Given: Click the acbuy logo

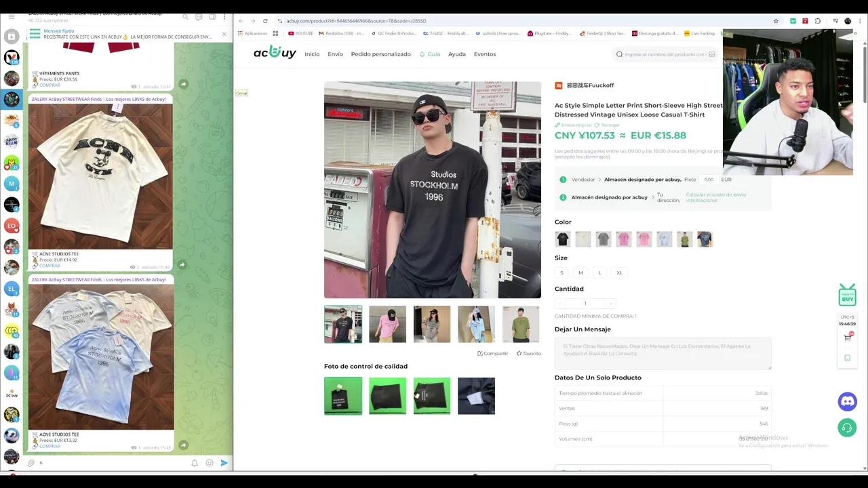Looking at the screenshot, I should [x=275, y=53].
